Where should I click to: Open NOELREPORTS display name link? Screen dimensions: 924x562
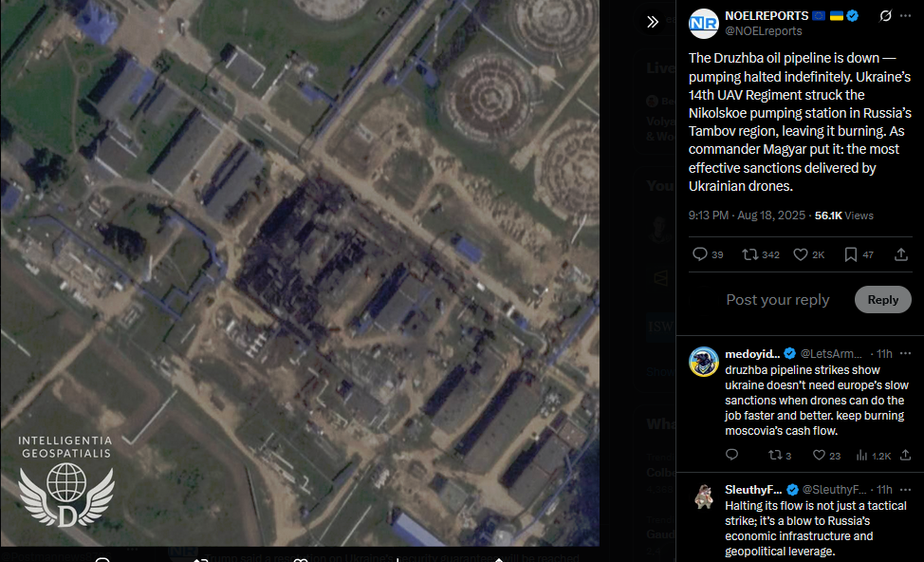point(767,16)
